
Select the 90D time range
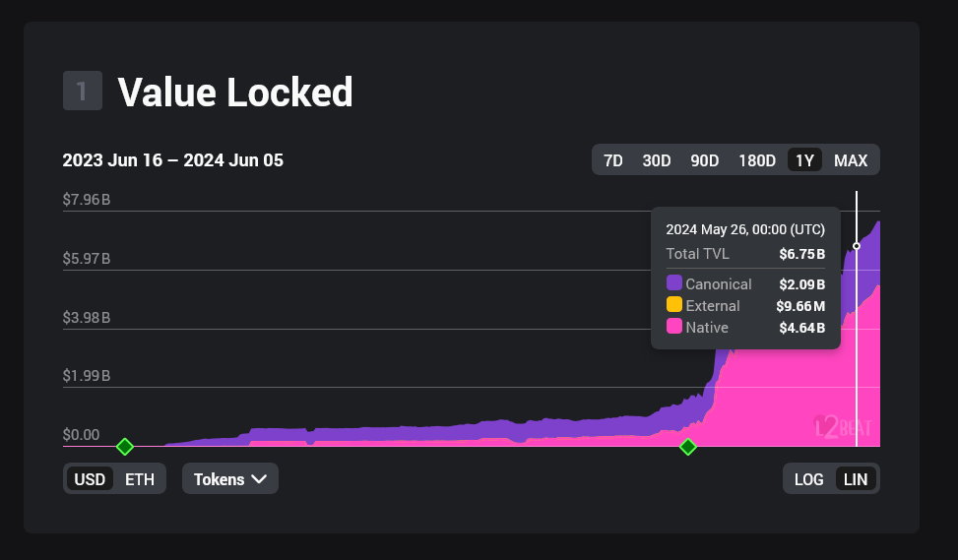[x=704, y=160]
